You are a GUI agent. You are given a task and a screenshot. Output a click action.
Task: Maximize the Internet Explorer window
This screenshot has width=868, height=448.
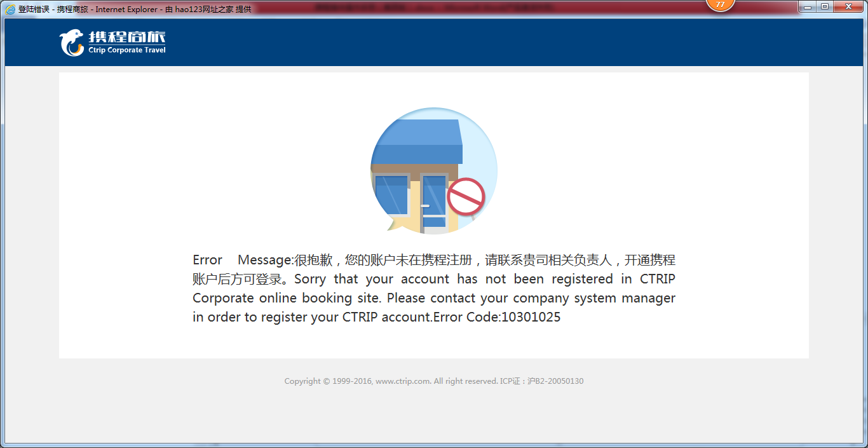tap(825, 6)
